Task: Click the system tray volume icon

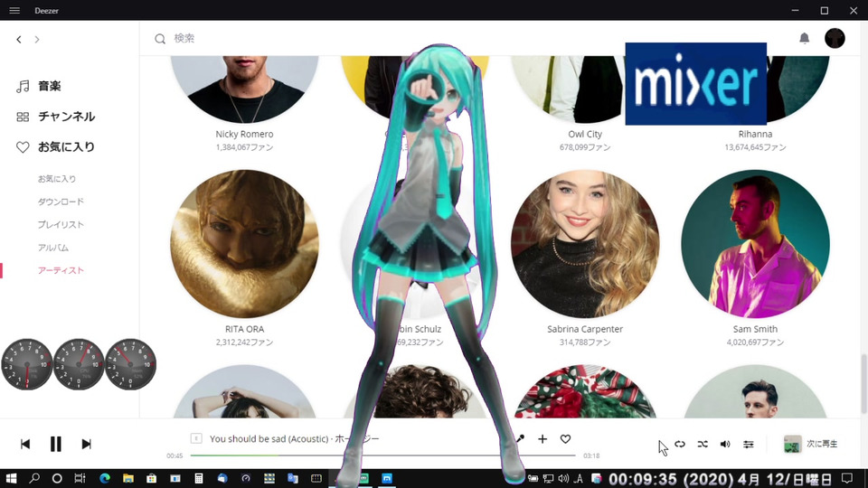Action: [x=563, y=479]
